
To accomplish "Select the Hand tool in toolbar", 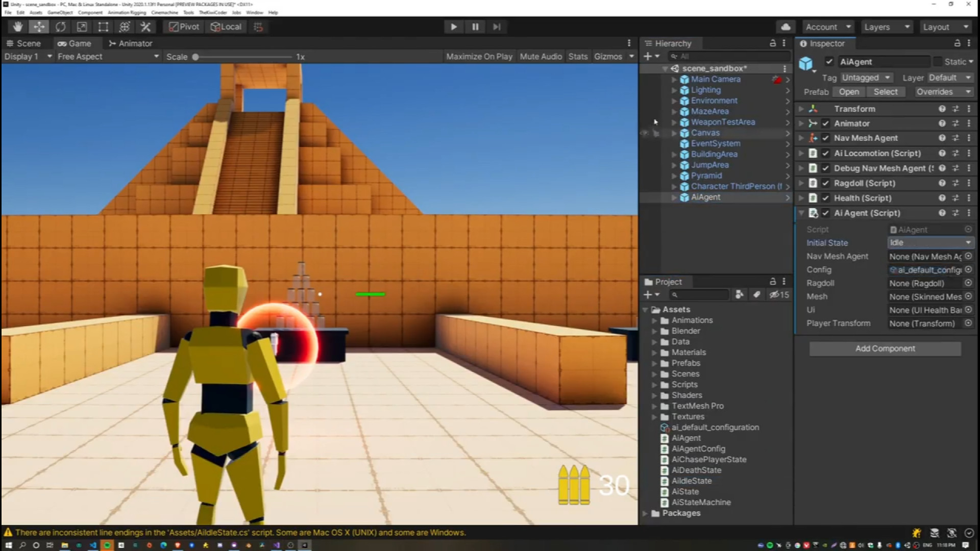I will pos(18,27).
